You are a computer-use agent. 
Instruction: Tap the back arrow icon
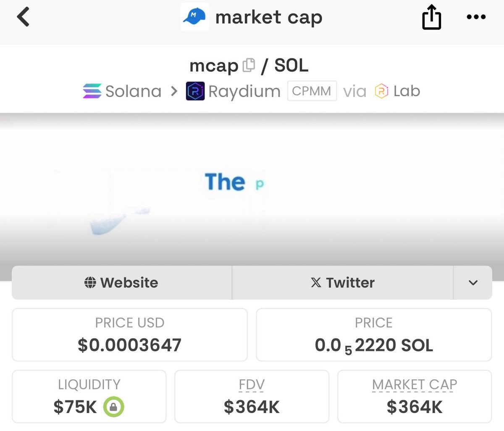23,17
